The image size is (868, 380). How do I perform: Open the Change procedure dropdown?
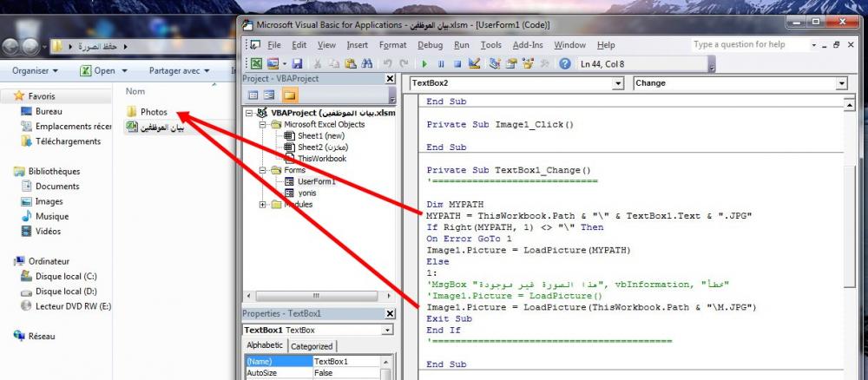point(841,83)
